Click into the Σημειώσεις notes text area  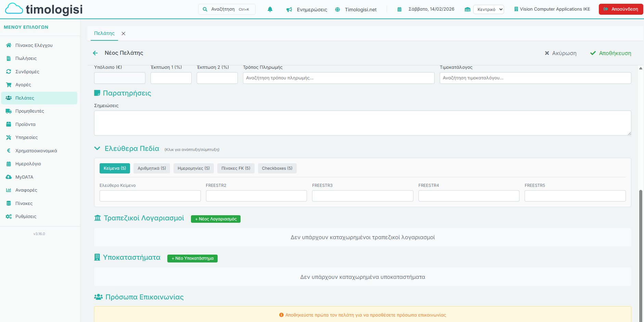362,123
